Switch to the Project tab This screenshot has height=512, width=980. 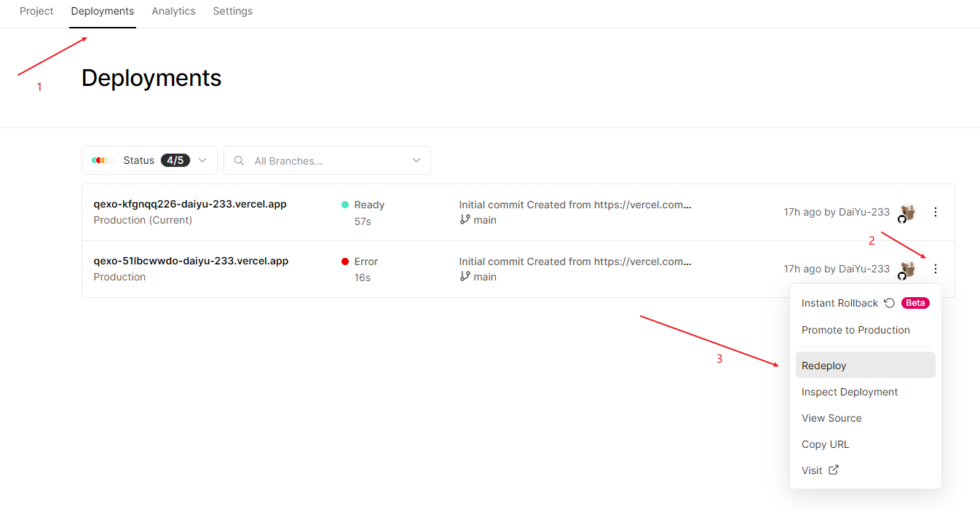(x=36, y=12)
